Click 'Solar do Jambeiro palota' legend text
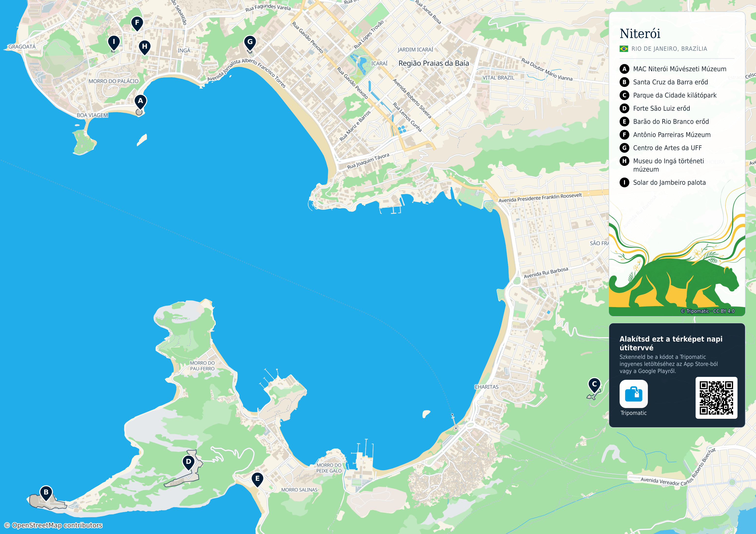This screenshot has width=756, height=534. pos(669,182)
